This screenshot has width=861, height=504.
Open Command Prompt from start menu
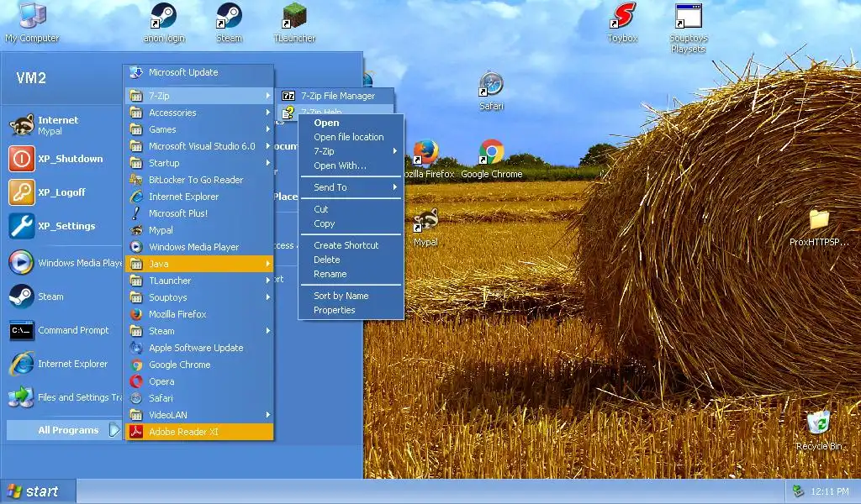coord(61,330)
